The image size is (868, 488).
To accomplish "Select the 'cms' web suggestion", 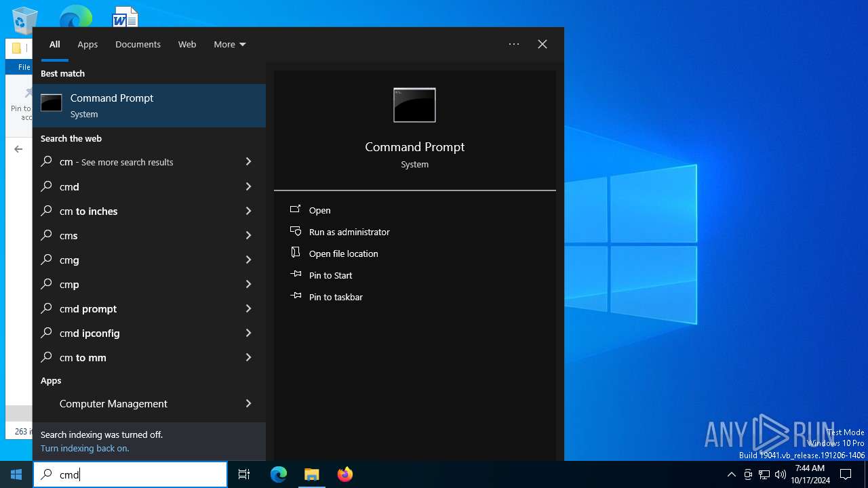I will [149, 235].
